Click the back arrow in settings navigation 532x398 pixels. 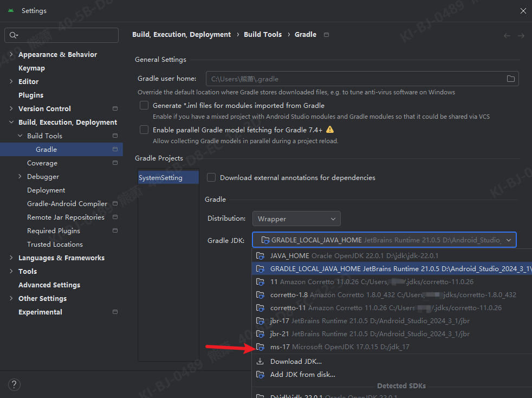[x=507, y=35]
